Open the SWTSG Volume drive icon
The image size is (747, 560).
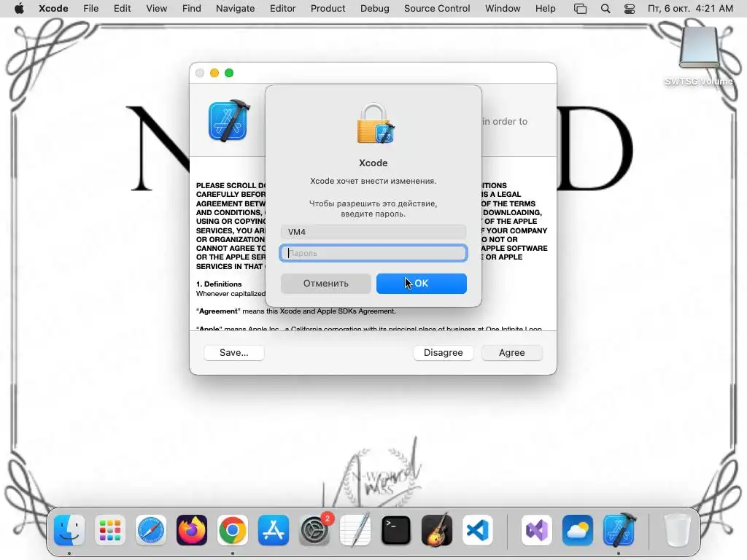pyautogui.click(x=699, y=47)
